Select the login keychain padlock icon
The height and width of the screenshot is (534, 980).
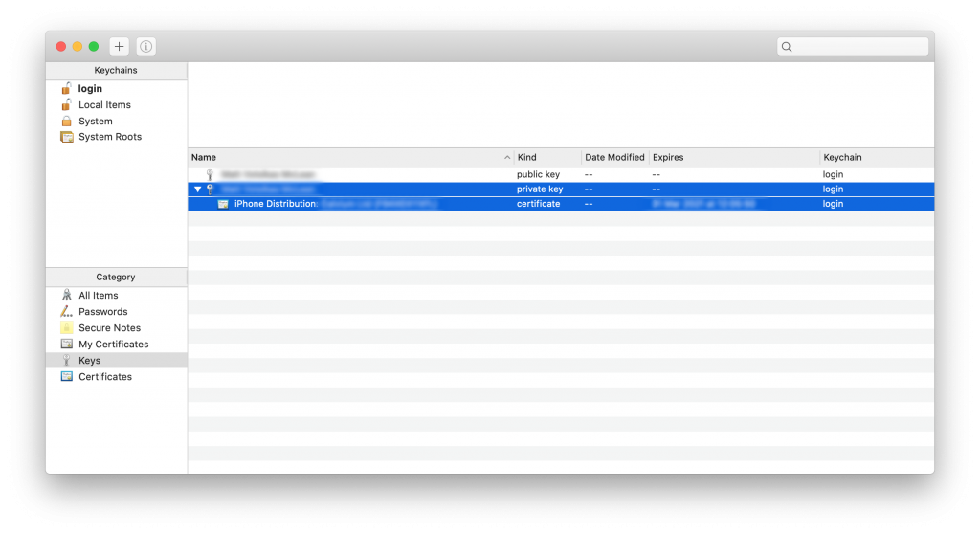[x=66, y=88]
